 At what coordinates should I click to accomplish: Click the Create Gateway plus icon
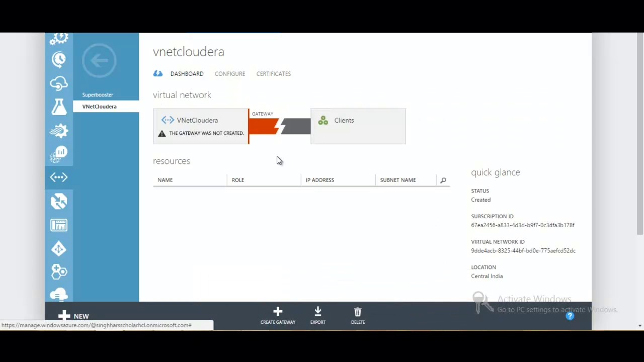pos(278,312)
